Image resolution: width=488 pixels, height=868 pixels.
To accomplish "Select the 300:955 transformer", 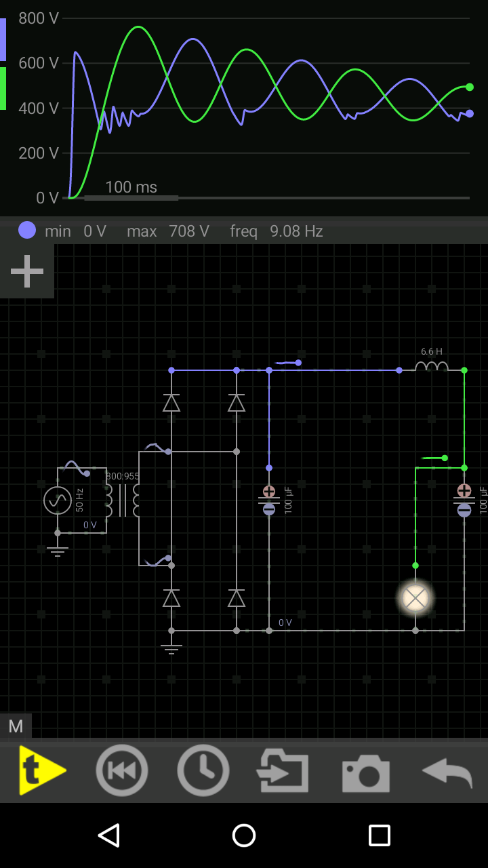I will tap(123, 500).
